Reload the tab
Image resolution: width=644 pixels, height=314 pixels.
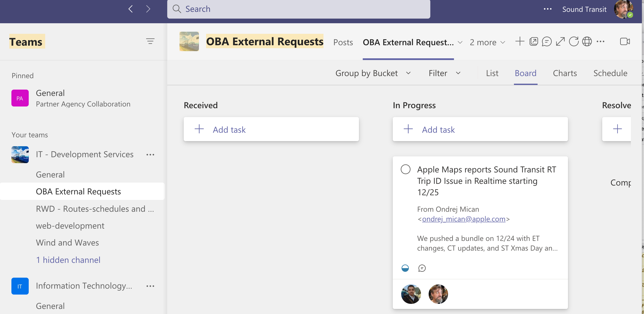573,42
